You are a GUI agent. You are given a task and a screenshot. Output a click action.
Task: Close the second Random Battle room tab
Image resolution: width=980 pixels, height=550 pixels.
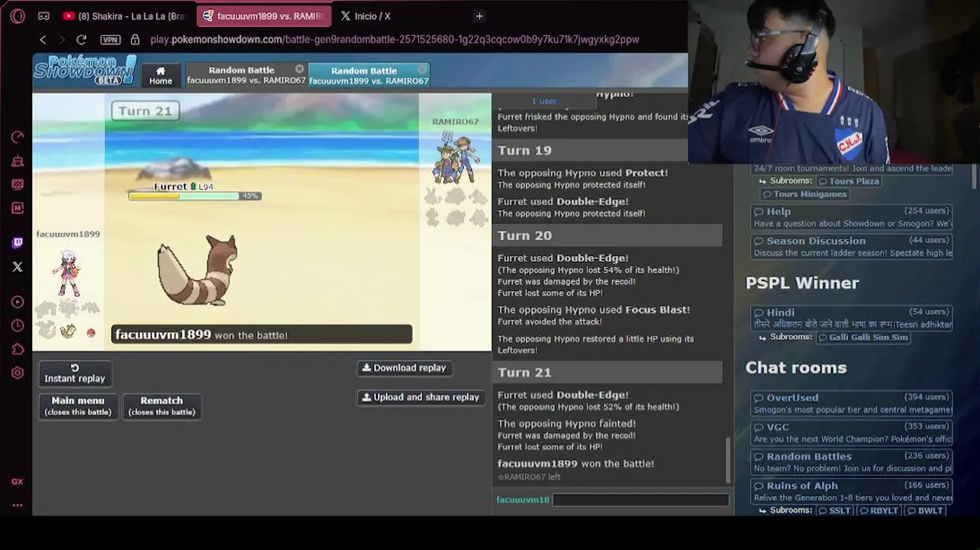[423, 69]
